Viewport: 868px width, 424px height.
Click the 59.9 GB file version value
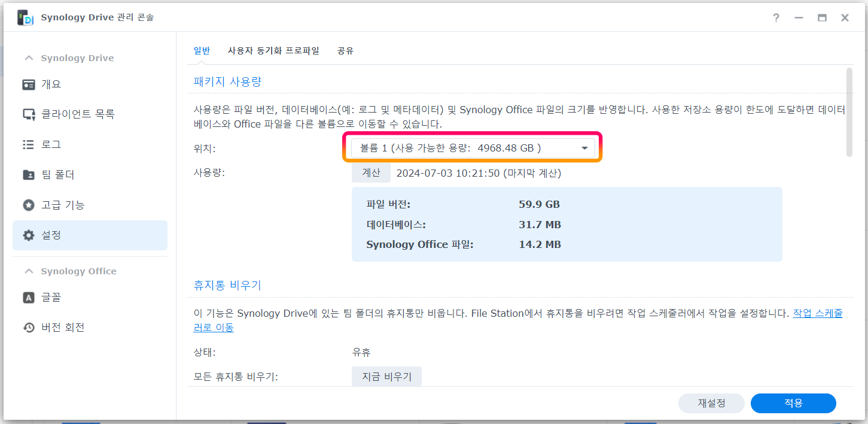(x=539, y=204)
